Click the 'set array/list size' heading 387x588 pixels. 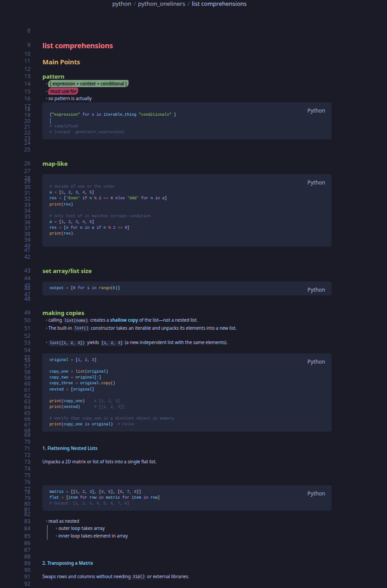click(67, 271)
